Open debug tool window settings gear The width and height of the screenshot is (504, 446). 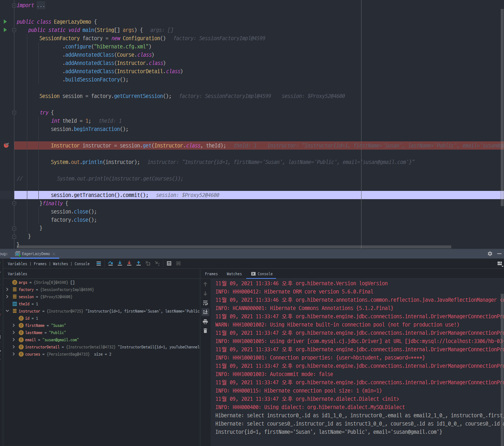(490, 254)
